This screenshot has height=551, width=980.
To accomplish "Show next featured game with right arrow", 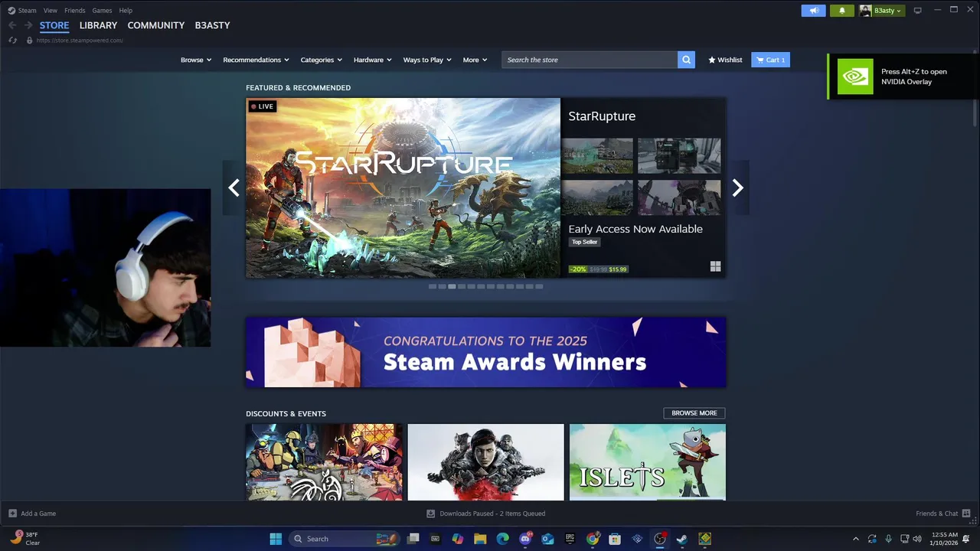I will pyautogui.click(x=737, y=187).
